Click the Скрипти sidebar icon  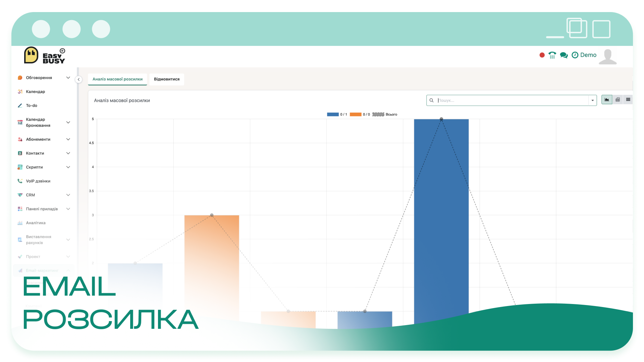pos(20,167)
